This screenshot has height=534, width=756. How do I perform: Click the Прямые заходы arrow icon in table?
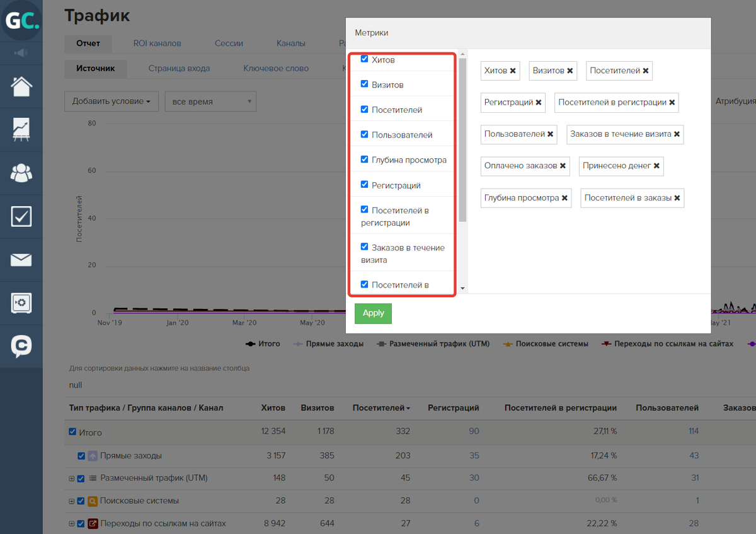pyautogui.click(x=93, y=455)
